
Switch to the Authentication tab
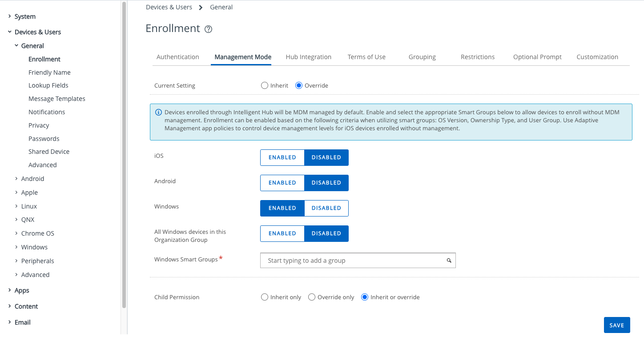(177, 57)
